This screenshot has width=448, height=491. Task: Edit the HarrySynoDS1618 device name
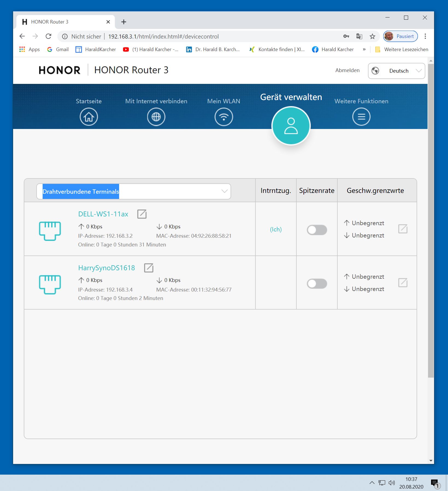pos(149,268)
